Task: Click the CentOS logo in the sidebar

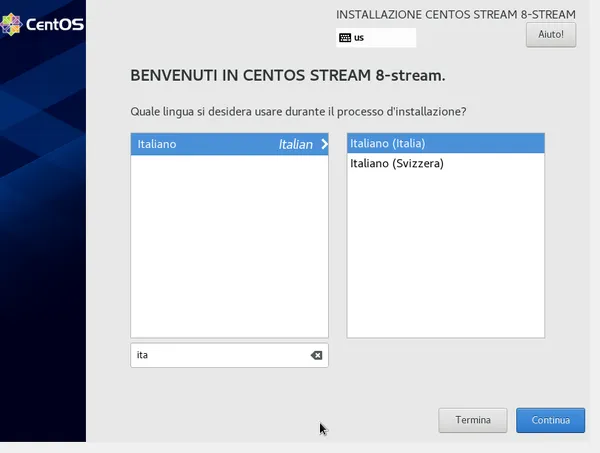Action: coord(42,24)
